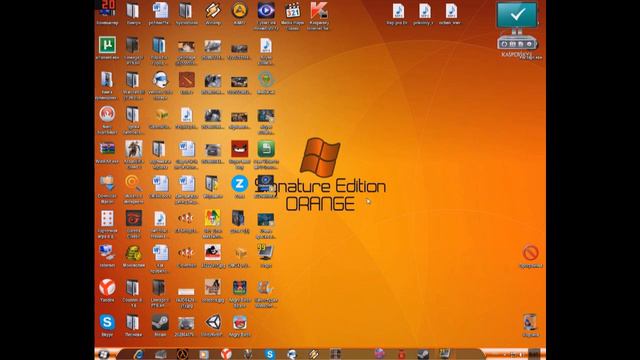Viewport: 640px width, 360px height.
Task: Launch Yandex browser from the taskbar
Action: tap(226, 354)
